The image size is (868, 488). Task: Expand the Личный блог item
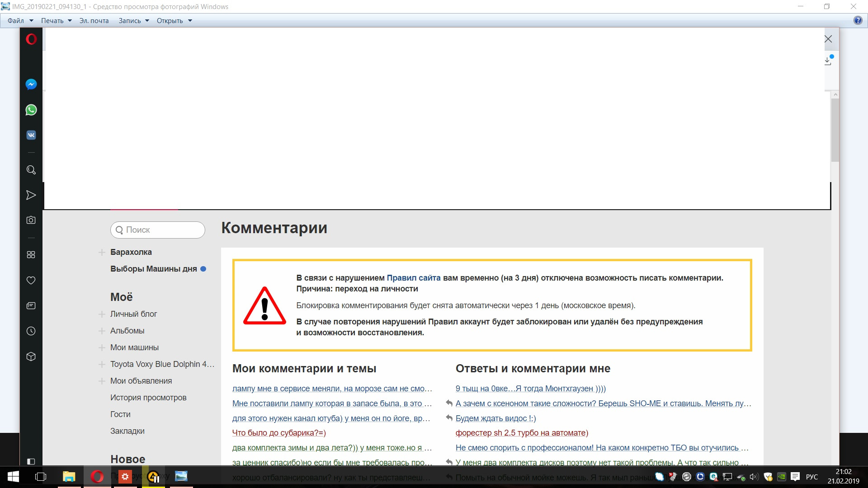(102, 314)
